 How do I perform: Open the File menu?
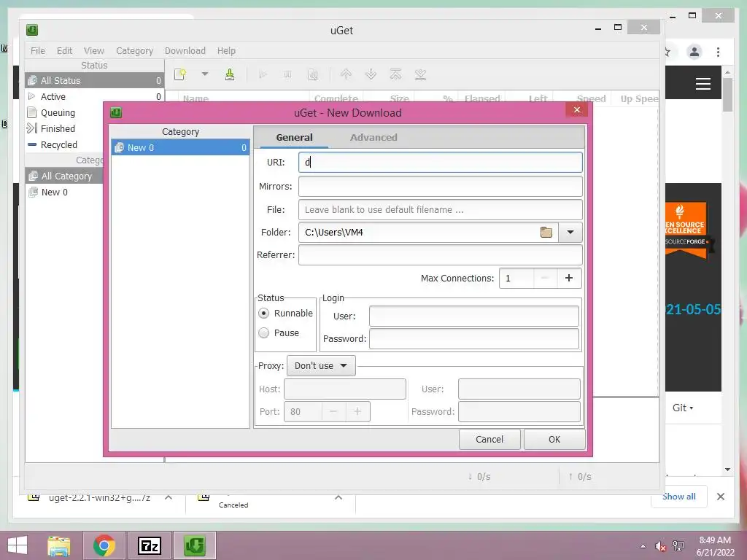[38, 51]
